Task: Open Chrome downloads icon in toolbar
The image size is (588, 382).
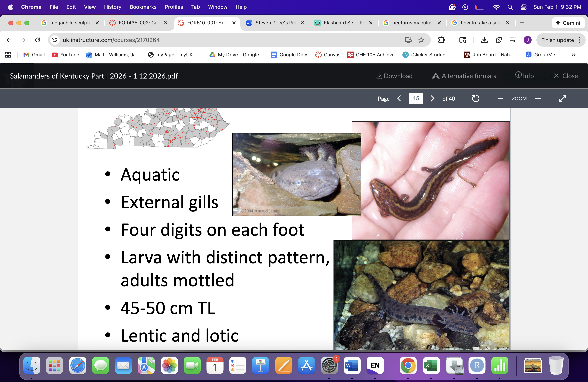Action: point(484,40)
